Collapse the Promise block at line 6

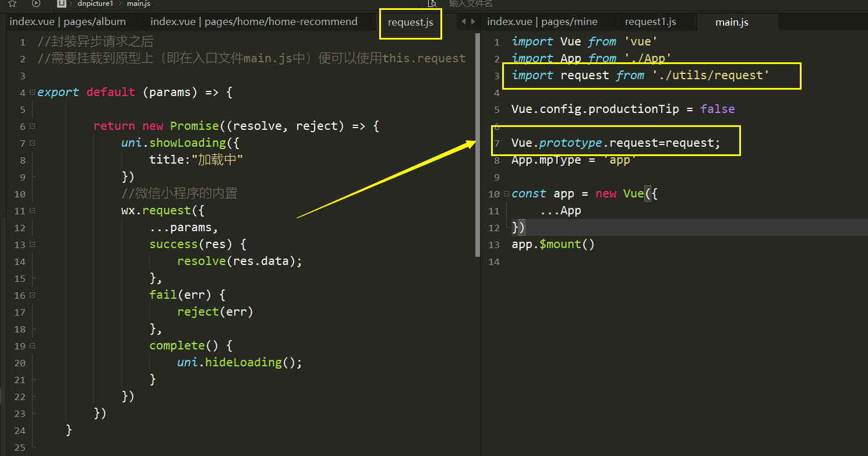(32, 126)
